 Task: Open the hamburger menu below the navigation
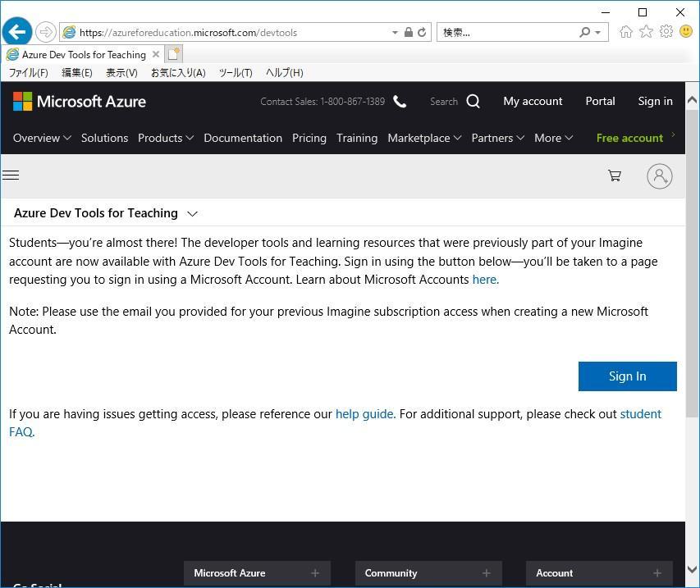click(x=11, y=175)
